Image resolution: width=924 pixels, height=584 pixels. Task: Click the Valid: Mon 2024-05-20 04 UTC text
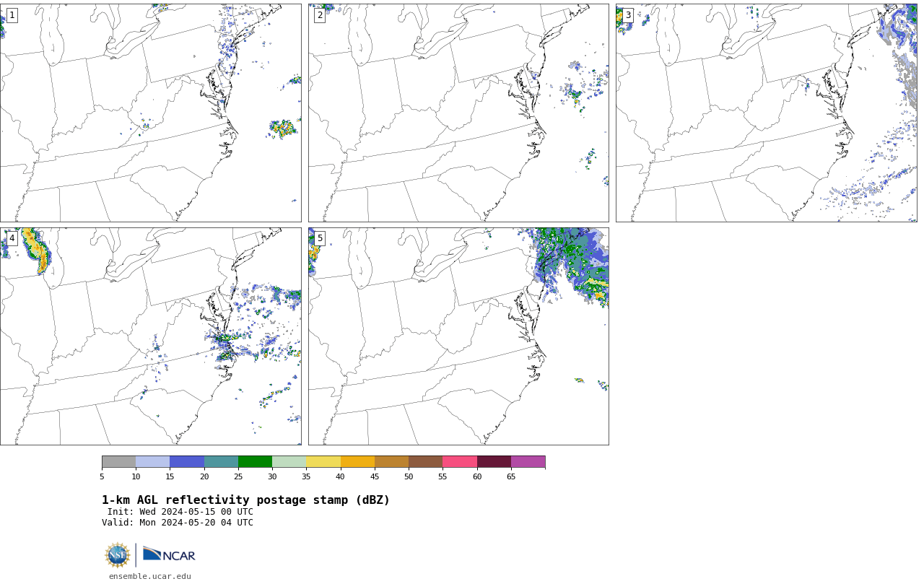178,523
